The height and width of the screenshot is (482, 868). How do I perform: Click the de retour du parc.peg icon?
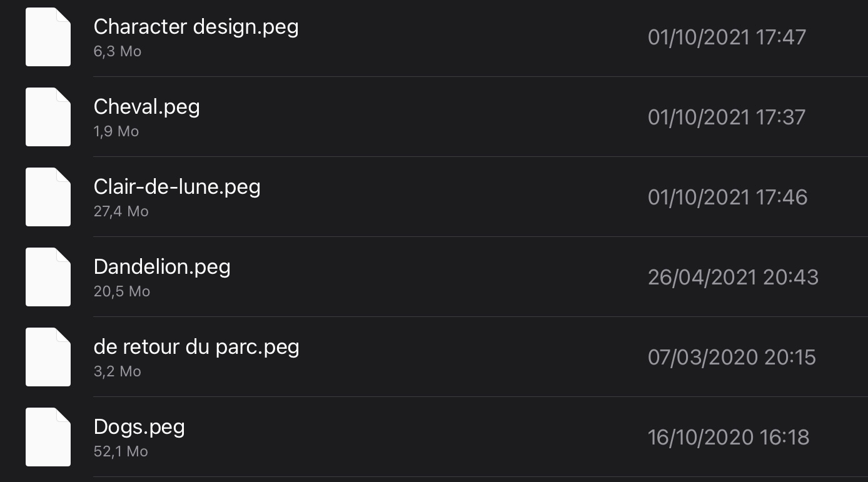point(48,356)
